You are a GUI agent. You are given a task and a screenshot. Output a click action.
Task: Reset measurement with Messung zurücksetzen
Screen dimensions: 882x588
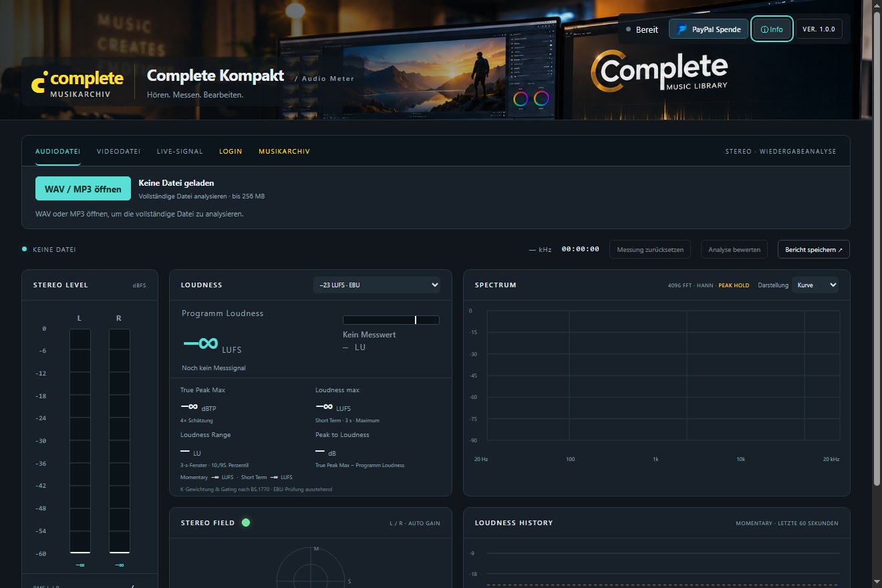click(650, 250)
